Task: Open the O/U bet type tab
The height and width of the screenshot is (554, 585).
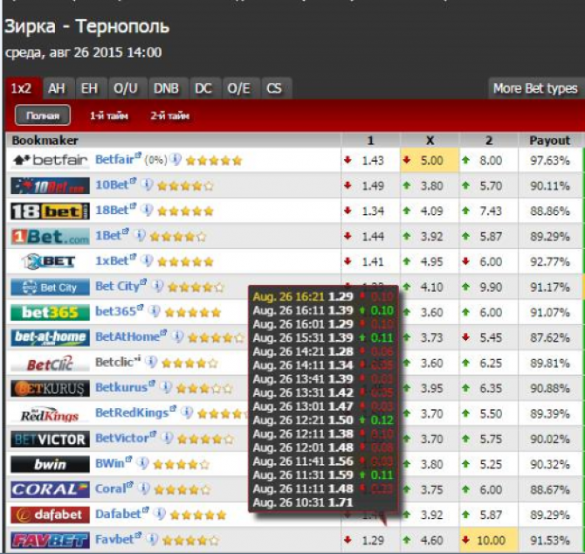Action: point(125,89)
